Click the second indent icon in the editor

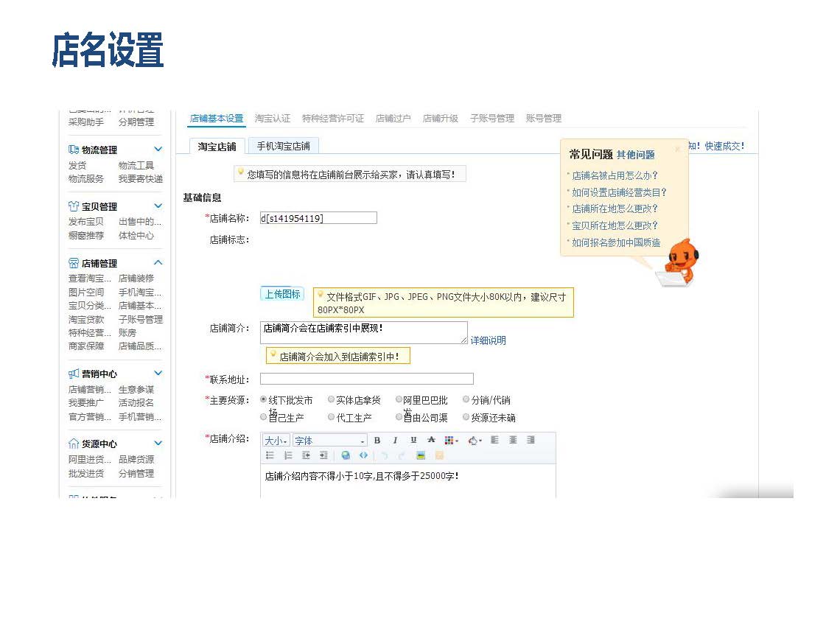tap(323, 455)
